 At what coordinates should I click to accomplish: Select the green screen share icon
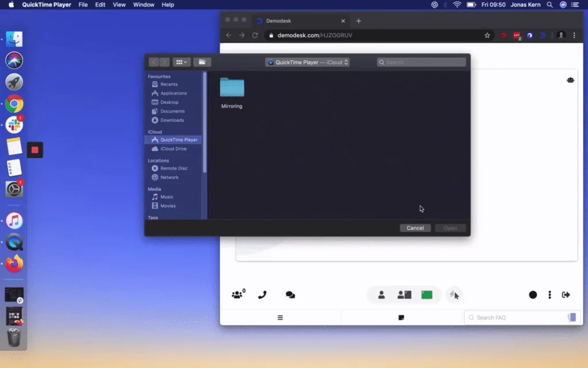point(427,295)
